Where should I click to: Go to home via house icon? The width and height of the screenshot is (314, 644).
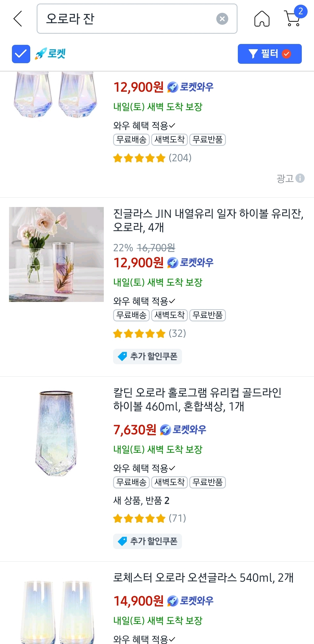click(x=262, y=19)
